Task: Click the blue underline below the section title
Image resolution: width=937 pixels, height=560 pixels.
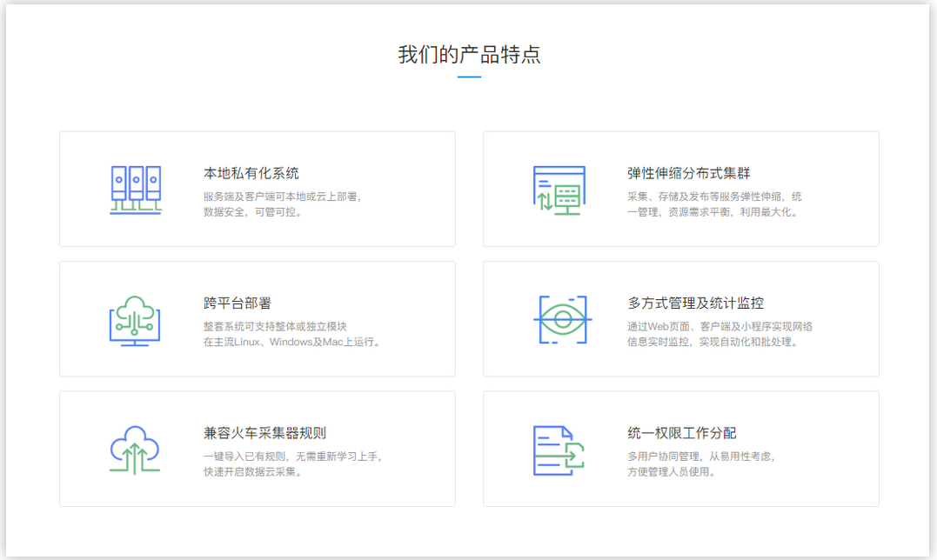Action: point(468,77)
